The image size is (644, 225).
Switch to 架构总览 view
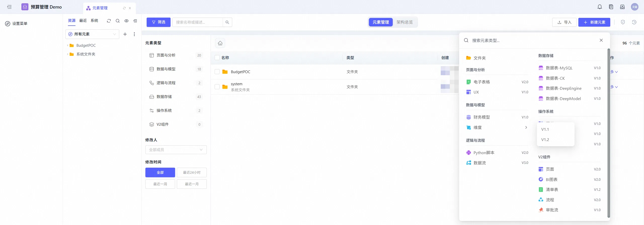[405, 22]
